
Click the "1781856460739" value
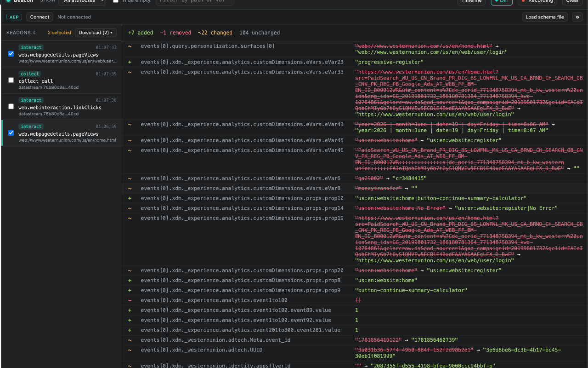point(435,340)
